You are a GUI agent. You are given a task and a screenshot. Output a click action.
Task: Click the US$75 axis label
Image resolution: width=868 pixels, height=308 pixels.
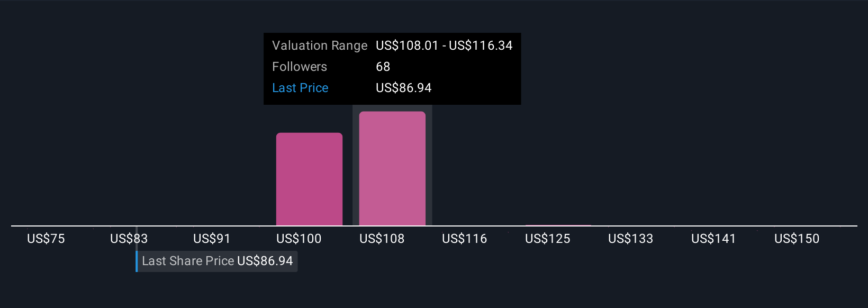point(46,239)
